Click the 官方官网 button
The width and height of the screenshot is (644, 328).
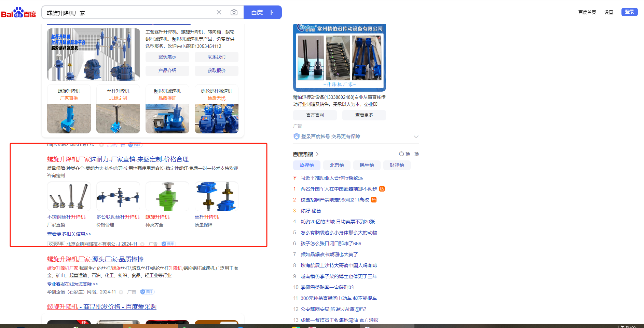coord(315,115)
